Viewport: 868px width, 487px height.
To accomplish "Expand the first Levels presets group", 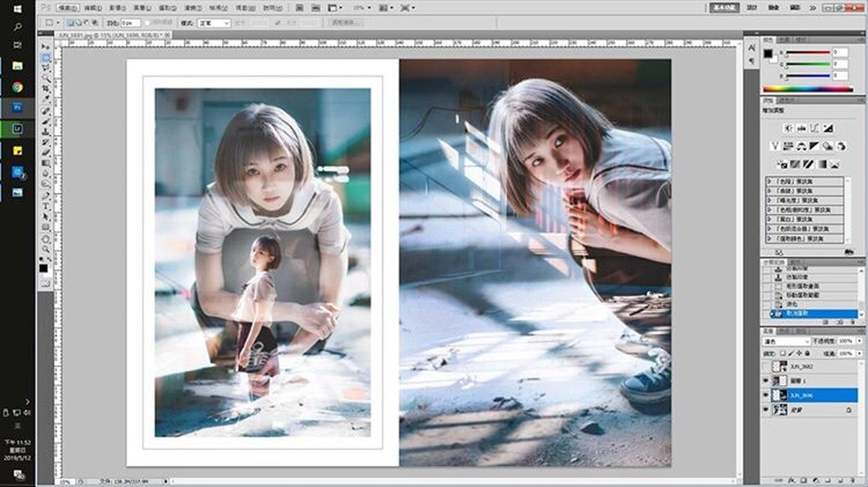I will pyautogui.click(x=770, y=181).
